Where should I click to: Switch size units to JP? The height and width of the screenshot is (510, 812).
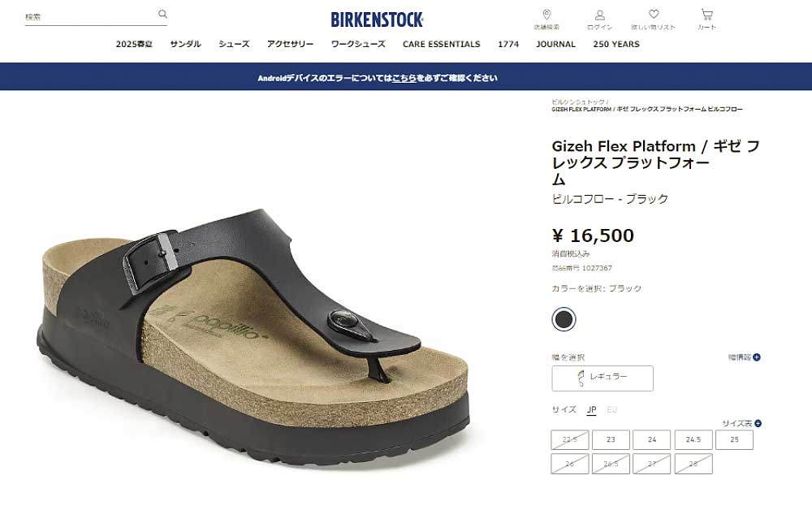pos(591,409)
